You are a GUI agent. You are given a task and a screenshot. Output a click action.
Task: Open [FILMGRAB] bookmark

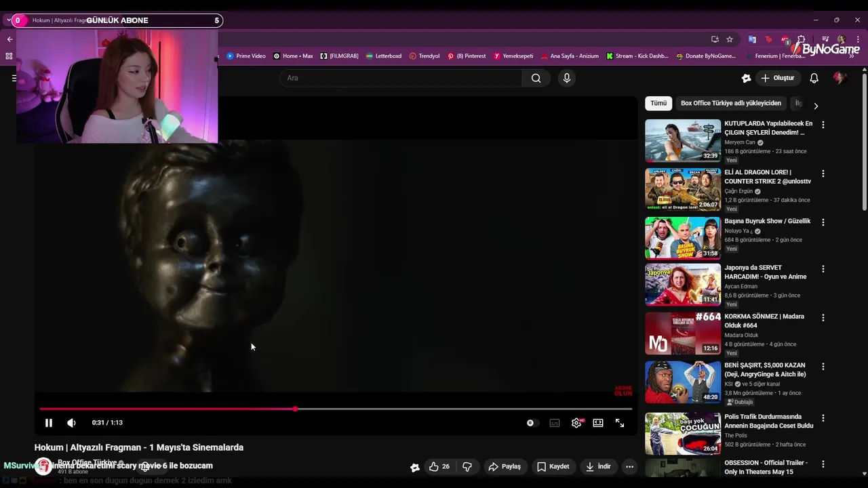(339, 56)
